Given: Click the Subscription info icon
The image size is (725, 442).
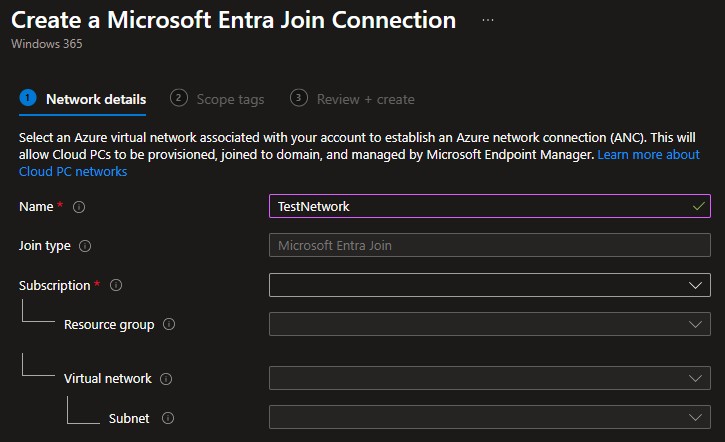Looking at the screenshot, I should pos(116,286).
